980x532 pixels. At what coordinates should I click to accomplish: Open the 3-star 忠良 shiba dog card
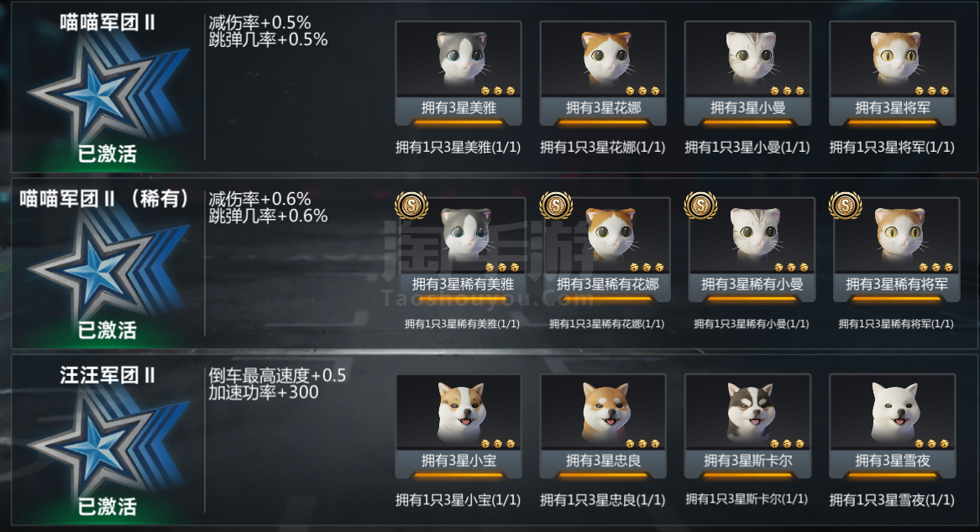(603, 425)
